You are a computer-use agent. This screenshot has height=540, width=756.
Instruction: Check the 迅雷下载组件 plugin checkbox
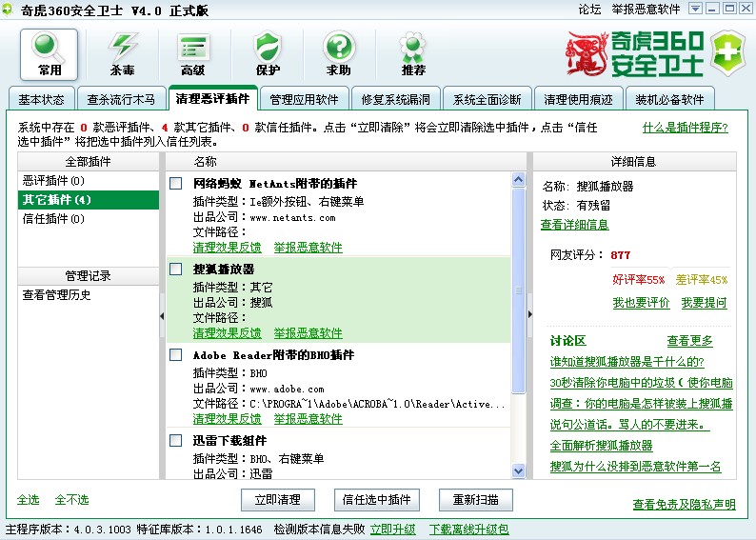pyautogui.click(x=176, y=440)
